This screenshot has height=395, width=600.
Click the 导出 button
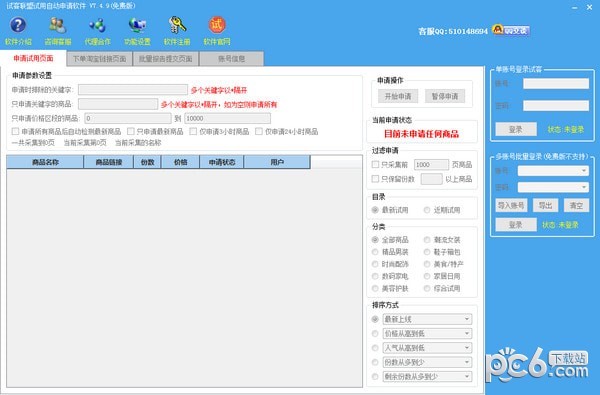545,206
